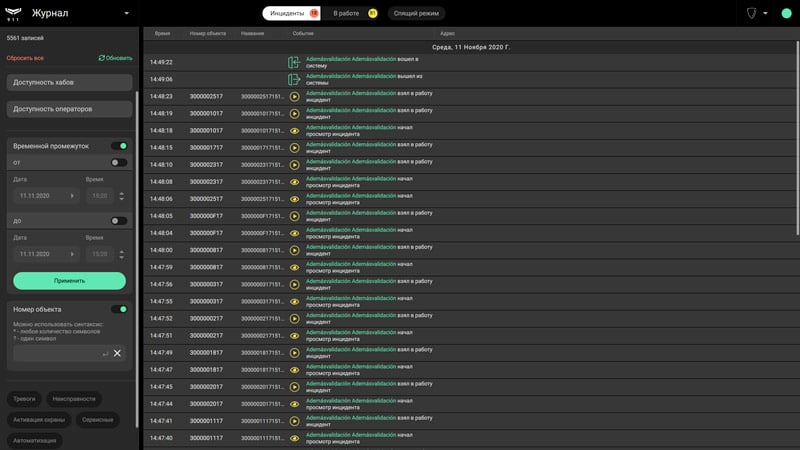Viewport: 800px width, 450px height.
Task: Open the 'до' date picker showing 11.11.2020
Action: click(x=46, y=254)
